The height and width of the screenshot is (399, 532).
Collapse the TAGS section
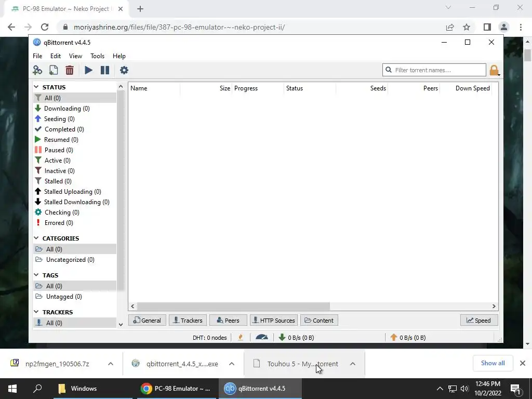[37, 275]
